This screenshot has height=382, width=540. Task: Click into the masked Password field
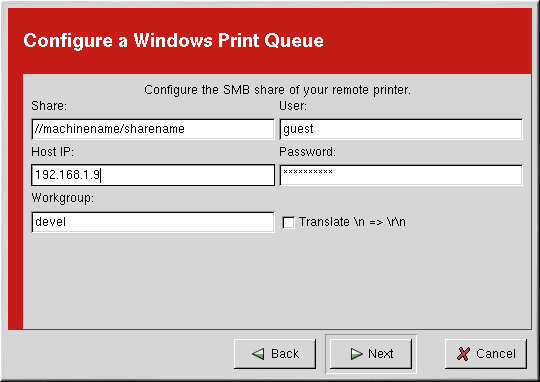point(401,175)
